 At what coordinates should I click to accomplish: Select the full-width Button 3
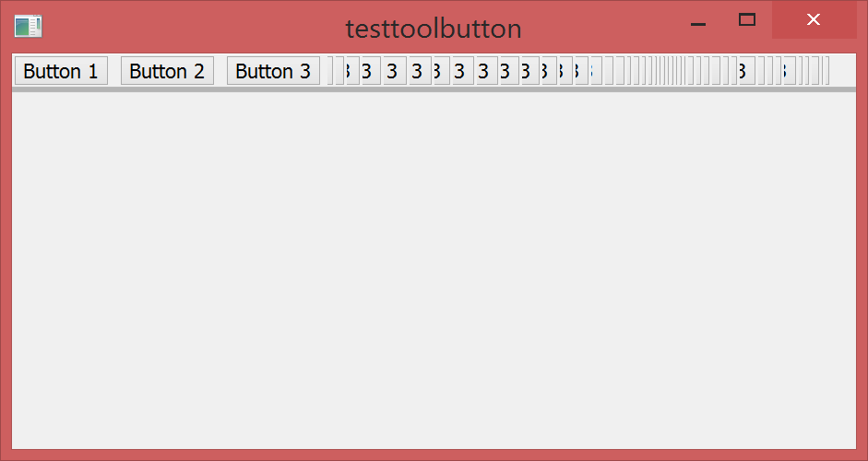point(273,71)
